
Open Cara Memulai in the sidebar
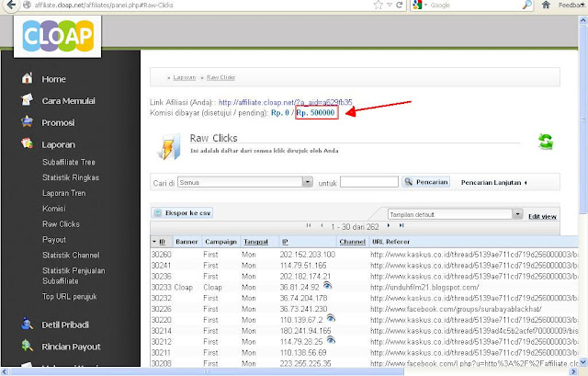68,101
